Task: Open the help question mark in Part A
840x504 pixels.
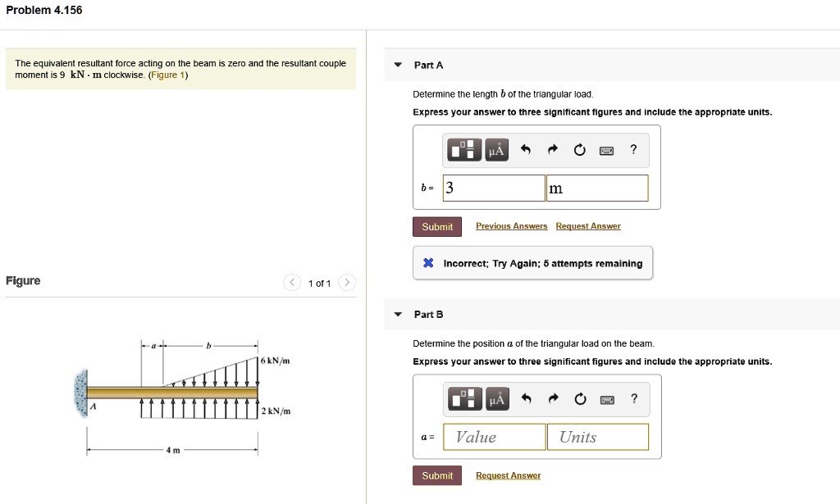Action: coord(632,149)
